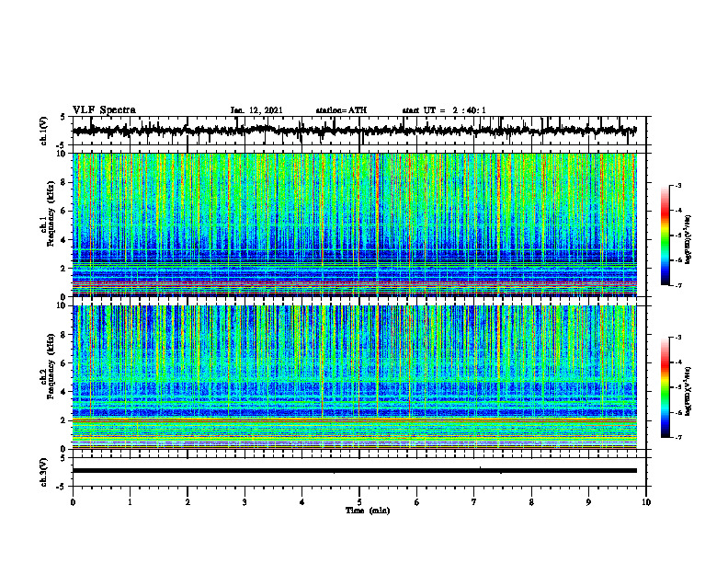Click the time axis tick label 1
The height and width of the screenshot is (563, 728).
(x=130, y=502)
